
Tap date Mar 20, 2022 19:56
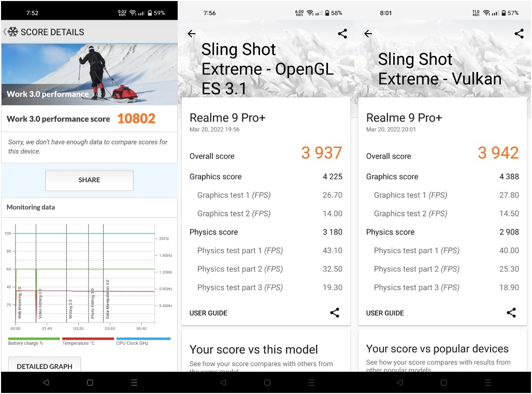pos(214,129)
